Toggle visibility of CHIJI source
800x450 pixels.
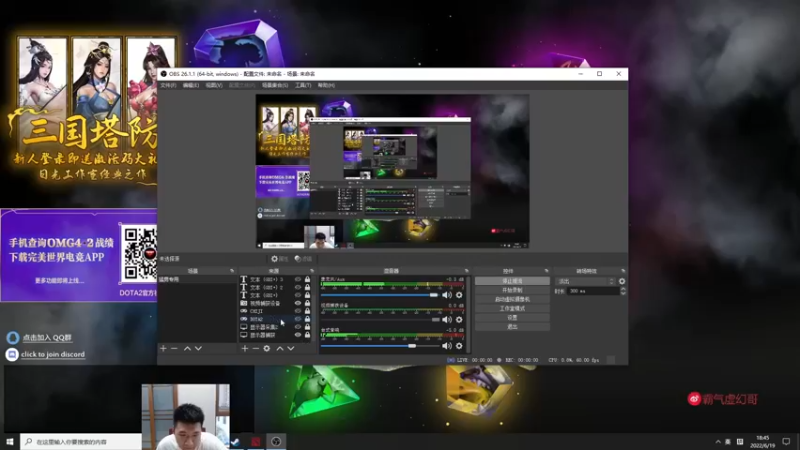click(298, 311)
